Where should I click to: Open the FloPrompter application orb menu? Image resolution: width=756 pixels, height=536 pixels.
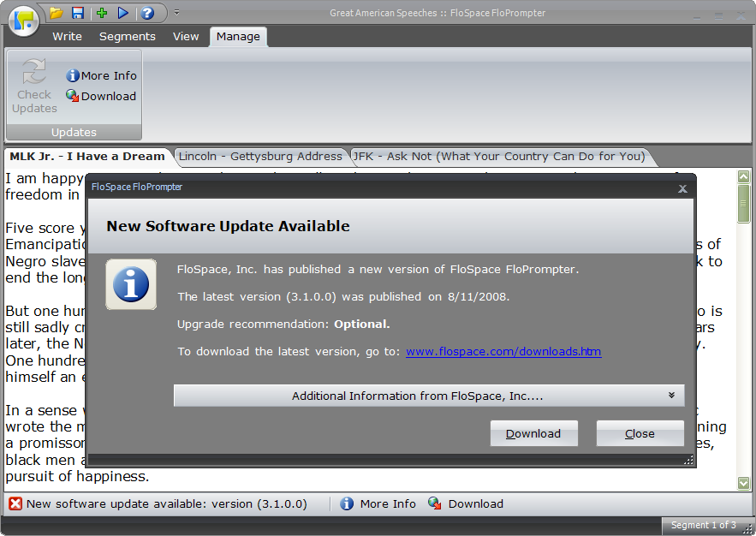[x=23, y=21]
